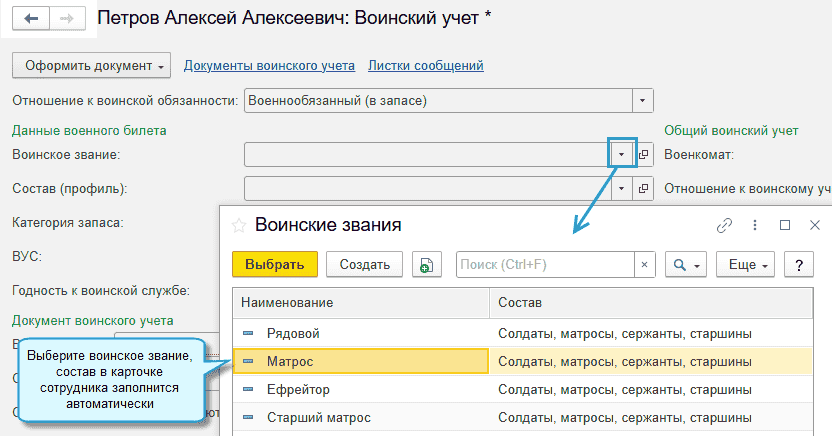The height and width of the screenshot is (436, 832).
Task: Open the Листки сообщений link
Action: tap(426, 66)
